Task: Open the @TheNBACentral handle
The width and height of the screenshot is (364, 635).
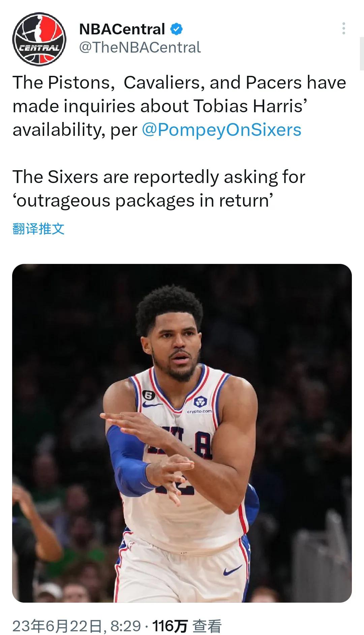Action: click(x=140, y=48)
